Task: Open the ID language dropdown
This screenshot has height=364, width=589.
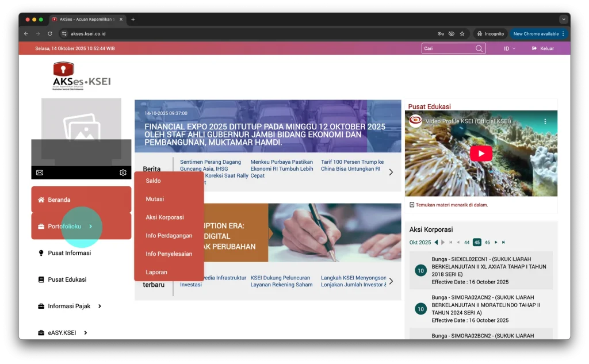Action: click(x=510, y=49)
